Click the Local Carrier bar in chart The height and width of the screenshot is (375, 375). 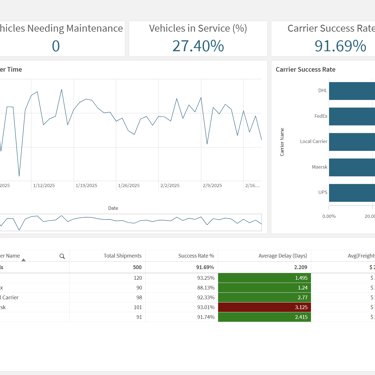point(352,142)
